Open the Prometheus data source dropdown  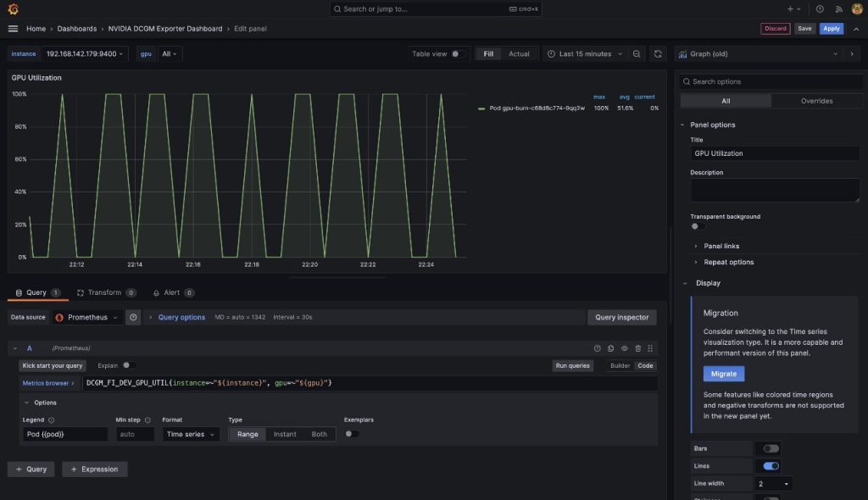pos(87,317)
